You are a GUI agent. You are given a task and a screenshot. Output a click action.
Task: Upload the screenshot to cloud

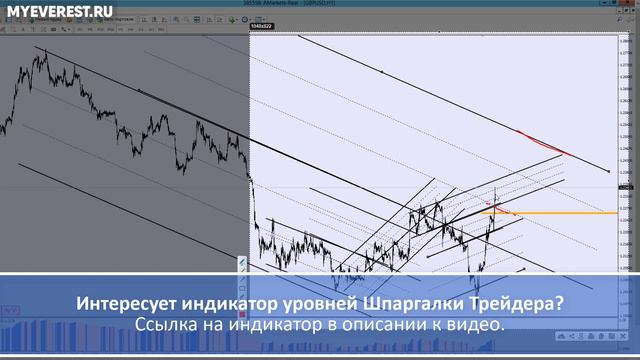pyautogui.click(x=561, y=336)
